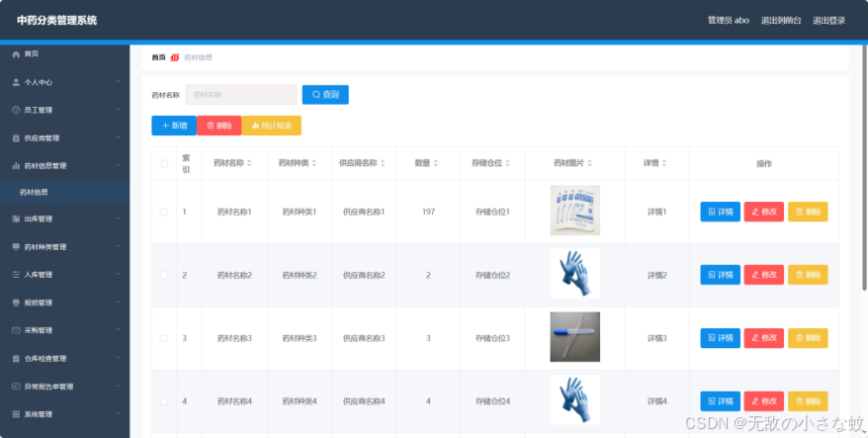Click yellow 删除 button for row 药材名称3
868x438 pixels.
coord(808,338)
